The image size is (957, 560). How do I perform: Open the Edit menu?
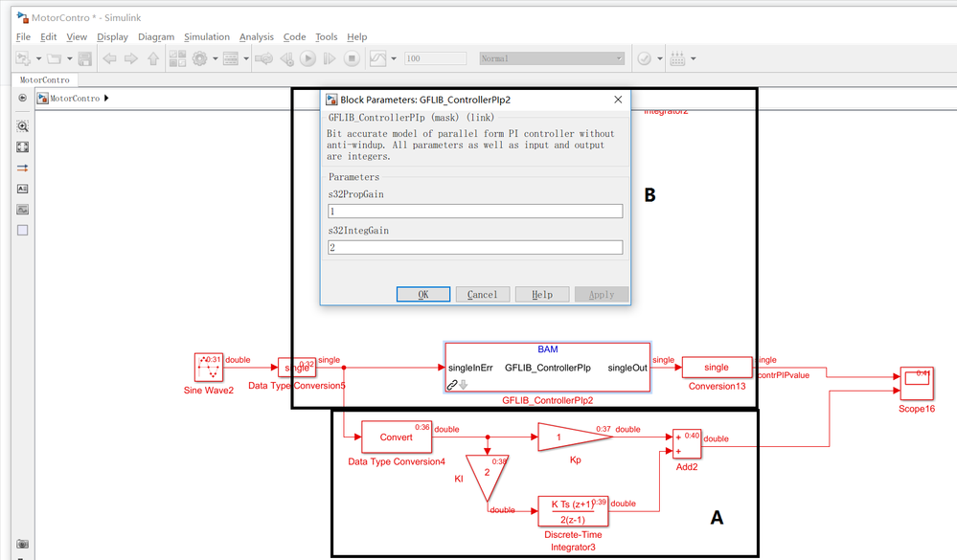click(x=48, y=36)
